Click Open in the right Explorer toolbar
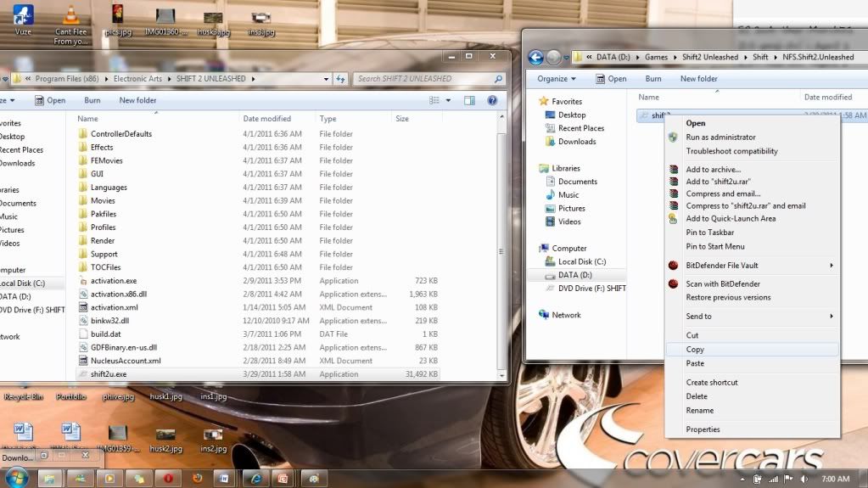 click(x=611, y=79)
